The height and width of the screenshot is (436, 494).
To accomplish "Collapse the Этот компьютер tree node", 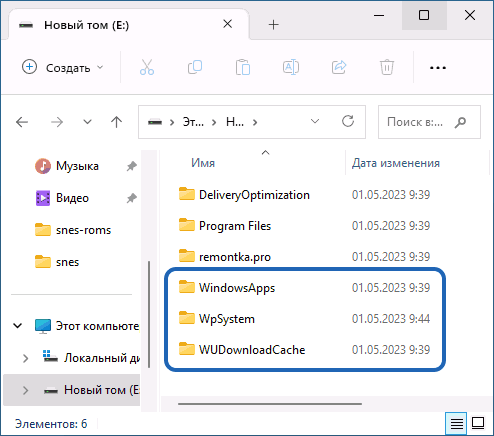I will [18, 326].
